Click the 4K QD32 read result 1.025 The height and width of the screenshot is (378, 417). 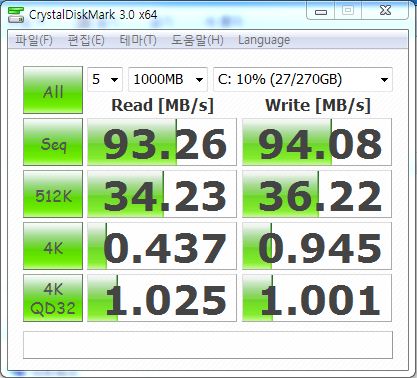pos(162,298)
